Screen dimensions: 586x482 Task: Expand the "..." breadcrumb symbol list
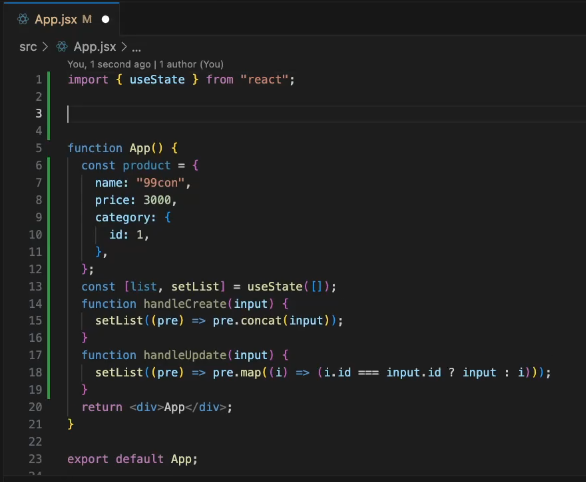click(x=136, y=48)
